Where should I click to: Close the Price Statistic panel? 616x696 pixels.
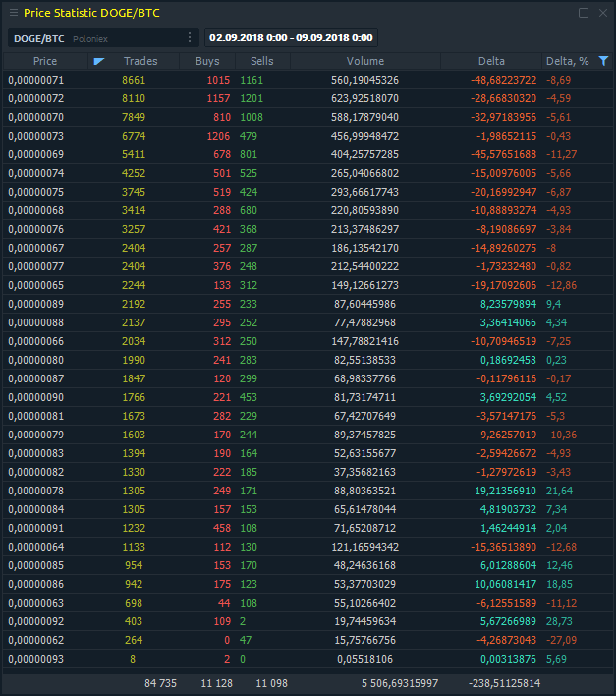603,13
